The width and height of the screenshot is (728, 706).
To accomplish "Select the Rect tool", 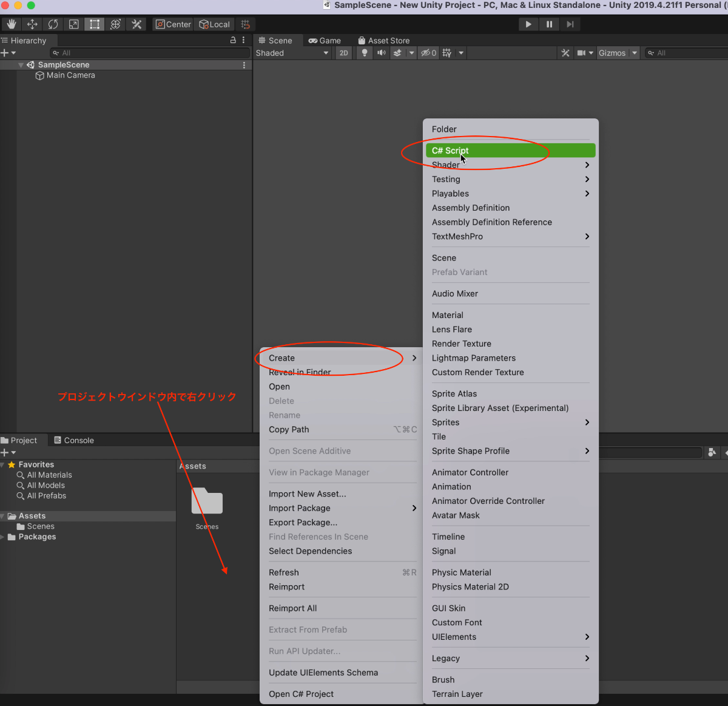I will click(x=95, y=24).
